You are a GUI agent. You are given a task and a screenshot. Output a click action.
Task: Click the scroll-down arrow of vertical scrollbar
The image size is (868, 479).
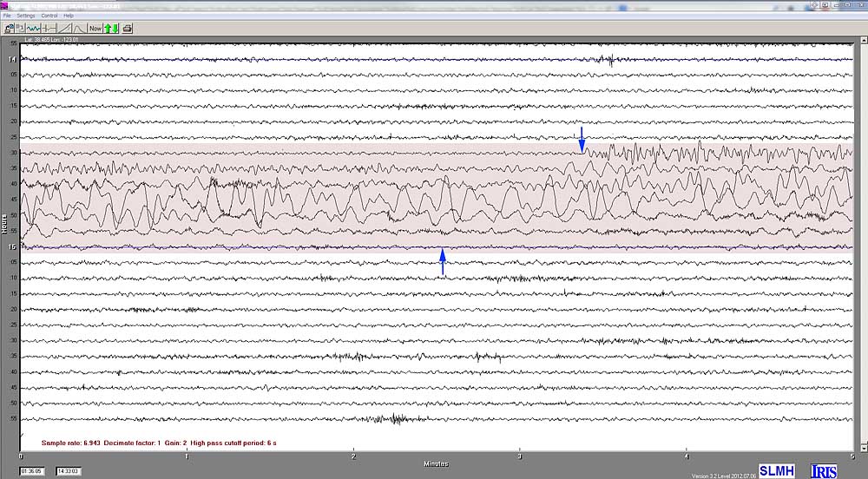pyautogui.click(x=864, y=448)
